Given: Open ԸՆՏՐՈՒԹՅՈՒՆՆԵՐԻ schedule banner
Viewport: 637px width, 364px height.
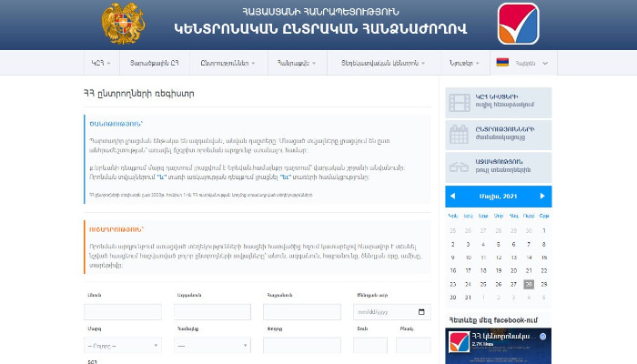Looking at the screenshot, I should pyautogui.click(x=499, y=135).
